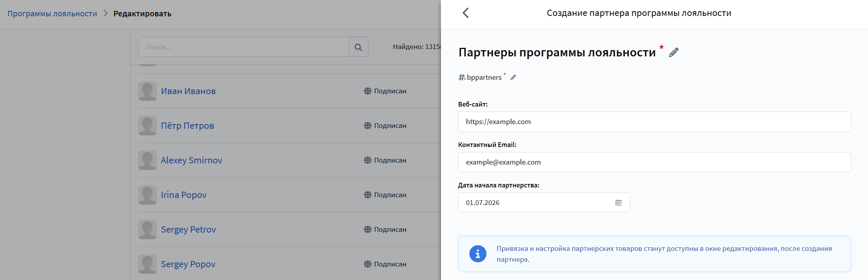868x280 pixels.
Task: Click the globe icon in Пётр Петров's row
Action: (x=368, y=126)
